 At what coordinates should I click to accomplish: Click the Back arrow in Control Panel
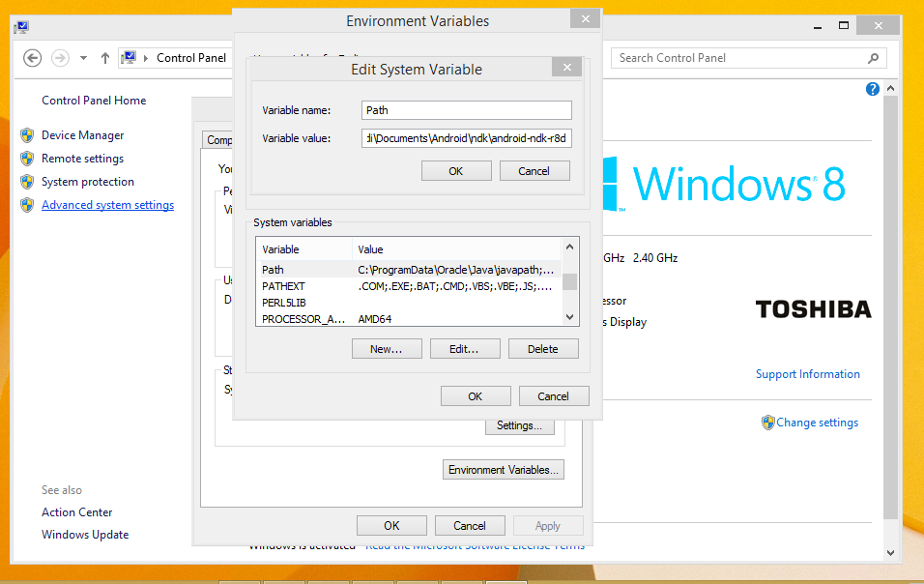[33, 58]
